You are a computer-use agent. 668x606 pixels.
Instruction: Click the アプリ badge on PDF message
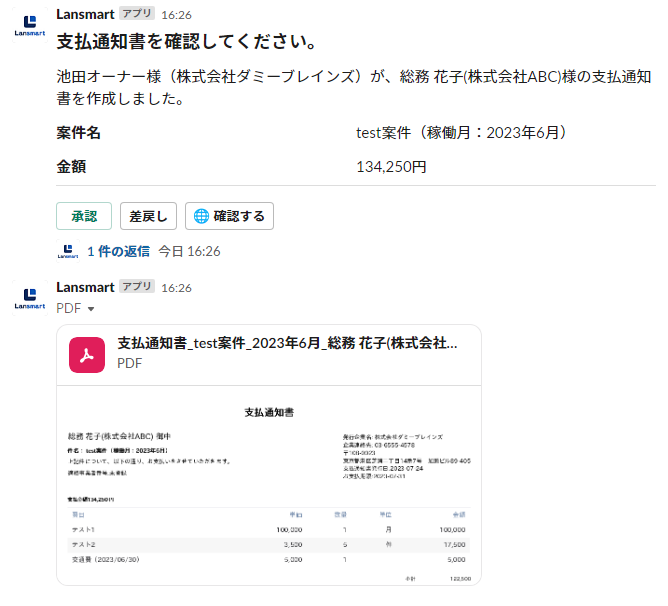[x=137, y=286]
